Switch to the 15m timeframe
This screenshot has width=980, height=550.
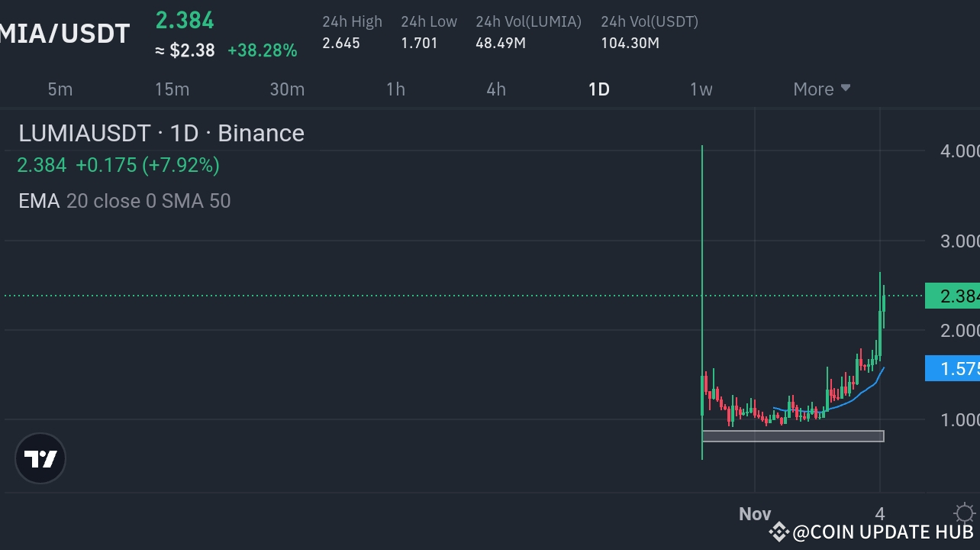172,89
